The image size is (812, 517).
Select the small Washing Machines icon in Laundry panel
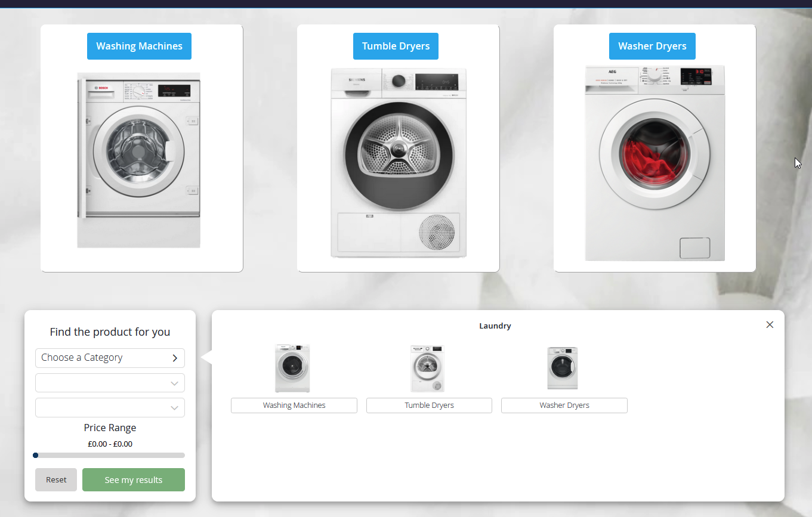point(292,368)
